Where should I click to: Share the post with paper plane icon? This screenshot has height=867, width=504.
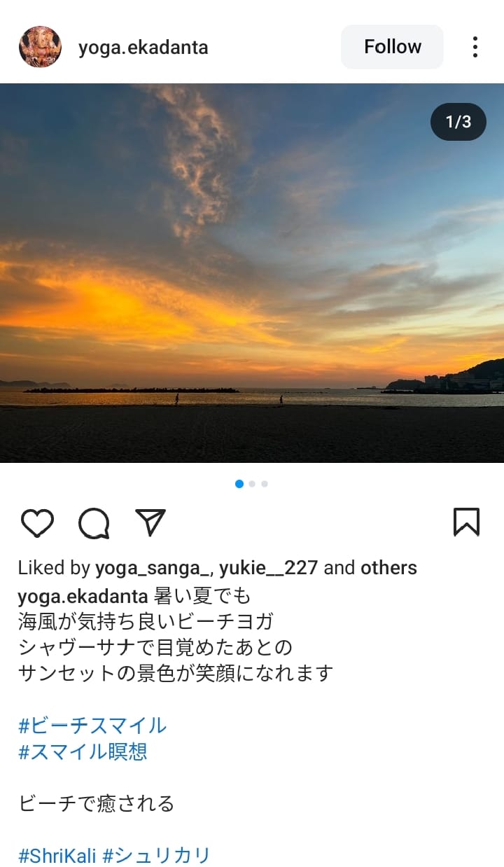point(150,522)
